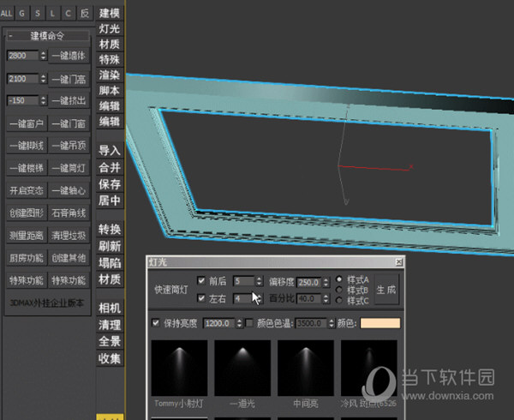Click the 偏移度 value spinner arrows
The image size is (514, 420).
pos(326,281)
